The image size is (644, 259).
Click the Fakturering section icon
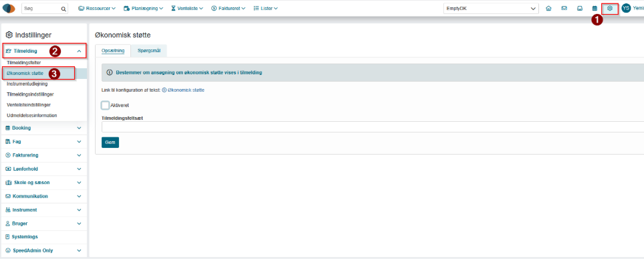8,155
